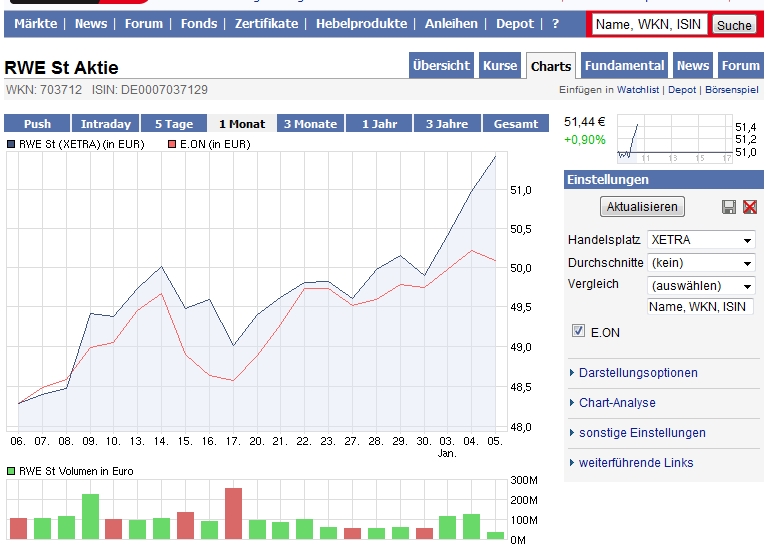
Task: Select the 5 Tage chart period
Action: [x=174, y=123]
